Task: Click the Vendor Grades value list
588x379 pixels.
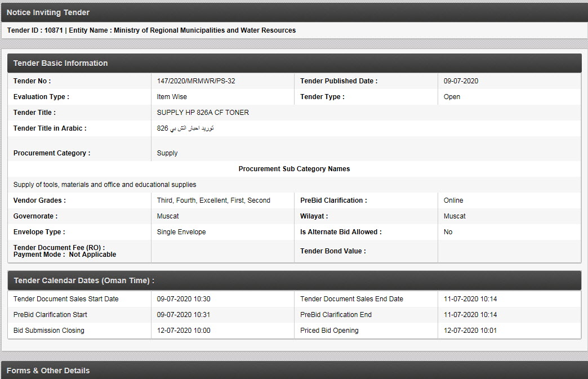Action: pos(213,200)
